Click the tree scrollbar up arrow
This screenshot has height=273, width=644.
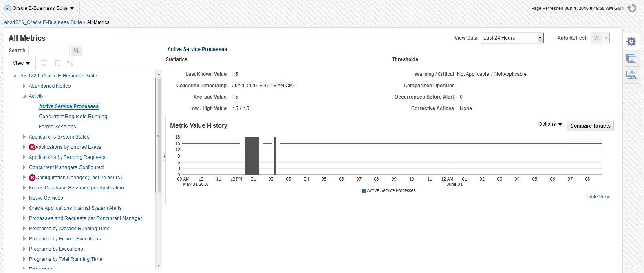point(159,74)
